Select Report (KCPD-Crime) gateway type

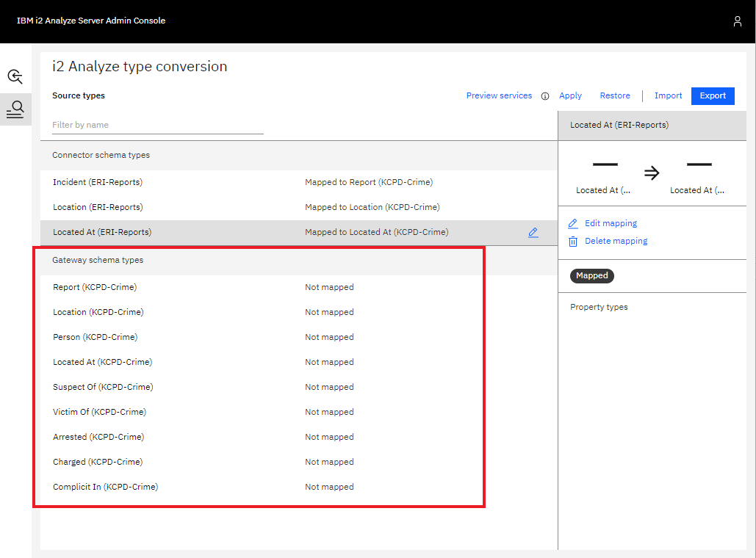coord(95,287)
